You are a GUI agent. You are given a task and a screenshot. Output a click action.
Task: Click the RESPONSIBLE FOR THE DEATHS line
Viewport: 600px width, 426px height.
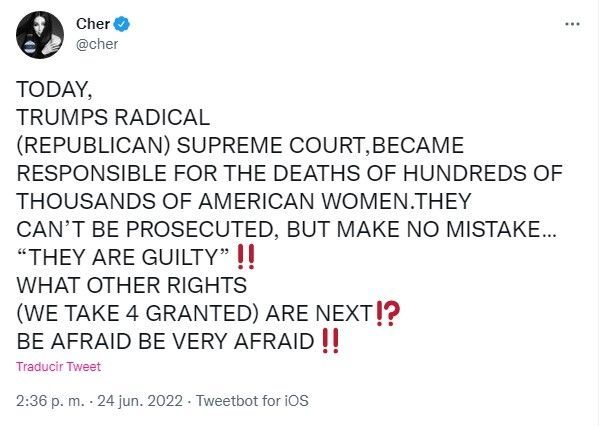coord(290,173)
